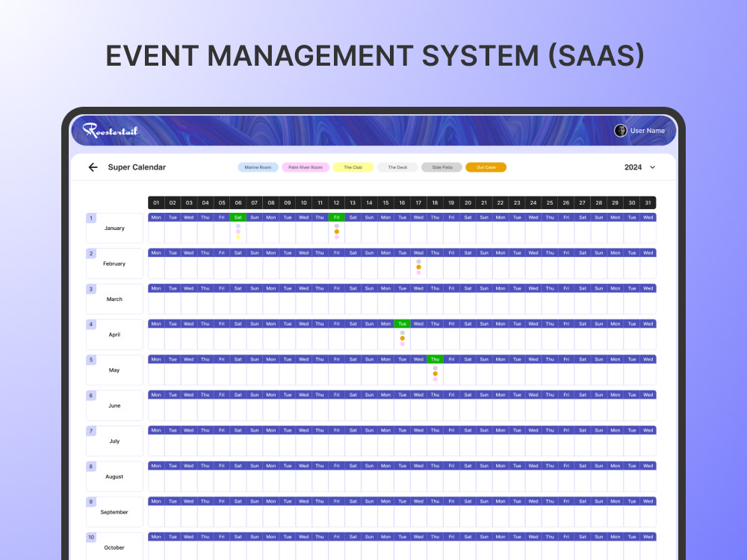Click day 06 column header

click(x=238, y=203)
